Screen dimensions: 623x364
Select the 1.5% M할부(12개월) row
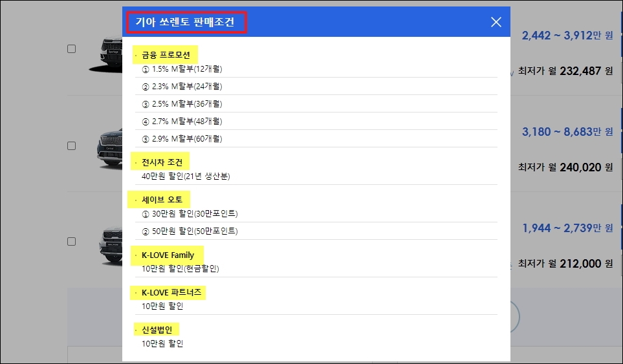316,69
